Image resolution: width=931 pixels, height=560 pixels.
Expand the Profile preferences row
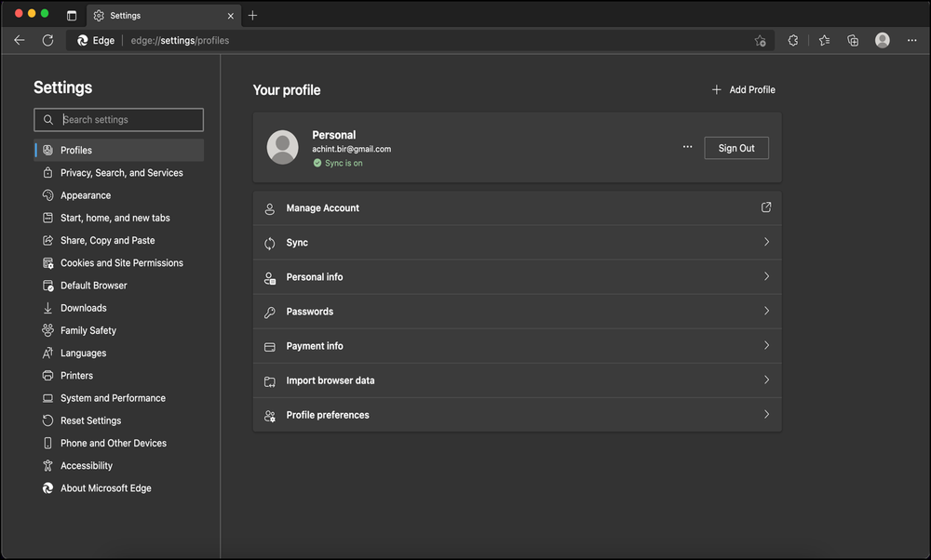coord(766,414)
